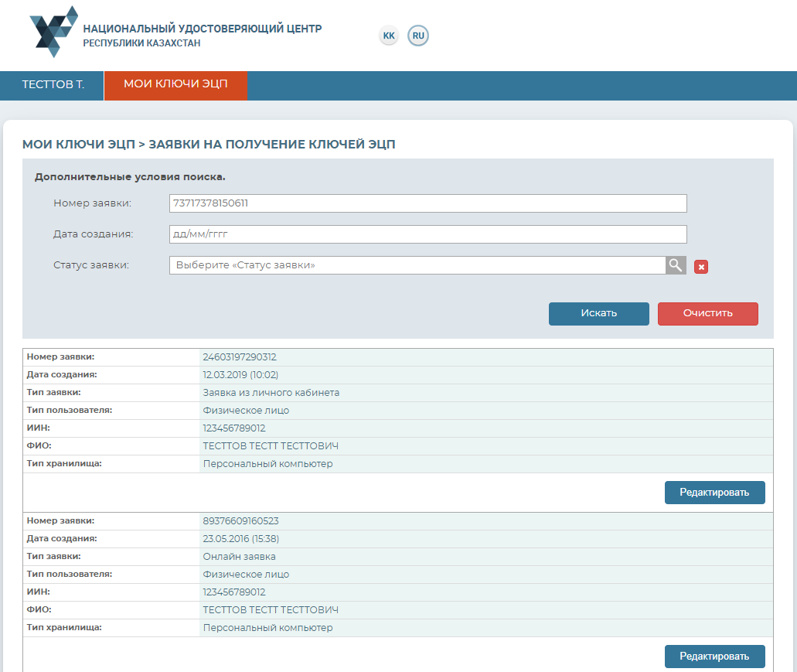The width and height of the screenshot is (797, 672).
Task: Focus the Дата создания date field
Action: click(x=428, y=234)
